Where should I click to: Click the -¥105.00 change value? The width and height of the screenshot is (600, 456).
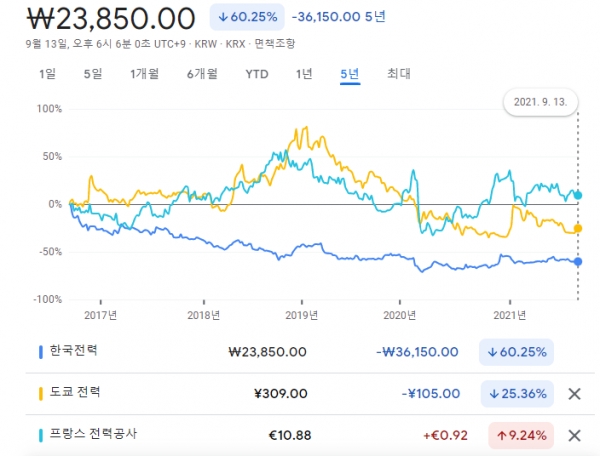(430, 394)
